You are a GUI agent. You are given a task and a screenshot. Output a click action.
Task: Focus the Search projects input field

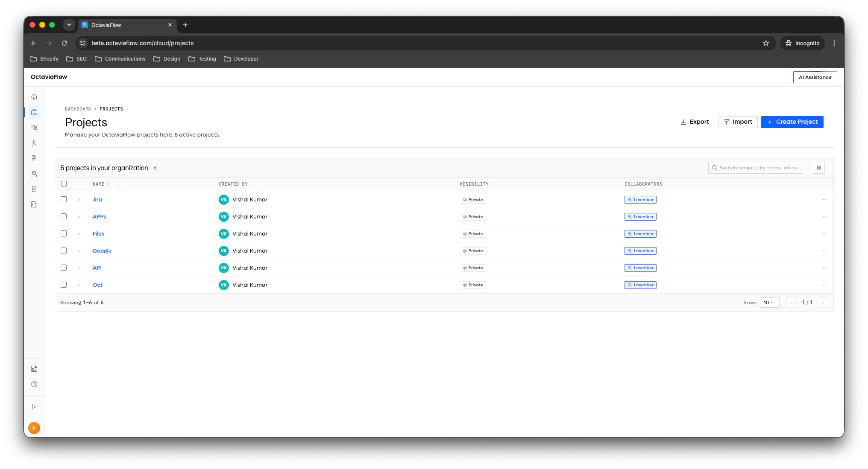point(755,168)
